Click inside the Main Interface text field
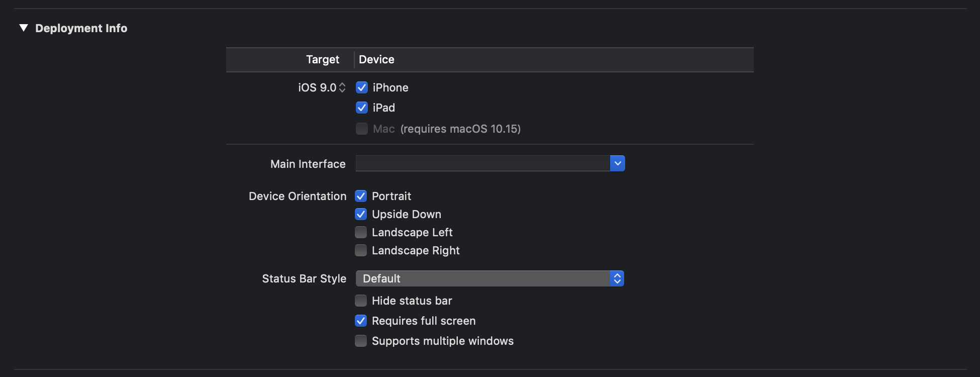 pos(482,163)
